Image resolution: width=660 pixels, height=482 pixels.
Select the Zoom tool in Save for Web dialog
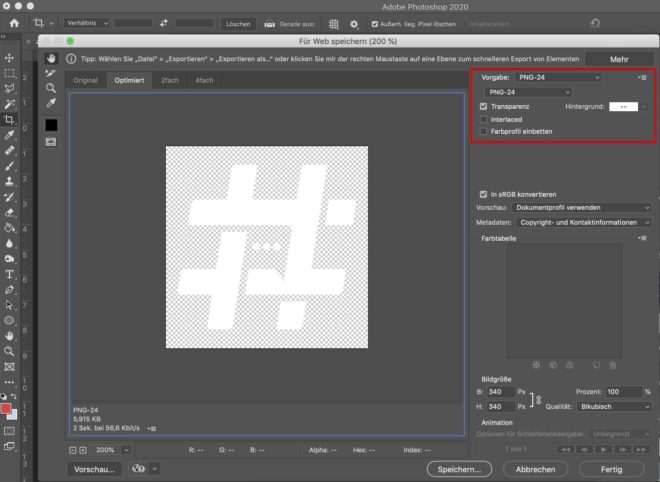(x=51, y=88)
